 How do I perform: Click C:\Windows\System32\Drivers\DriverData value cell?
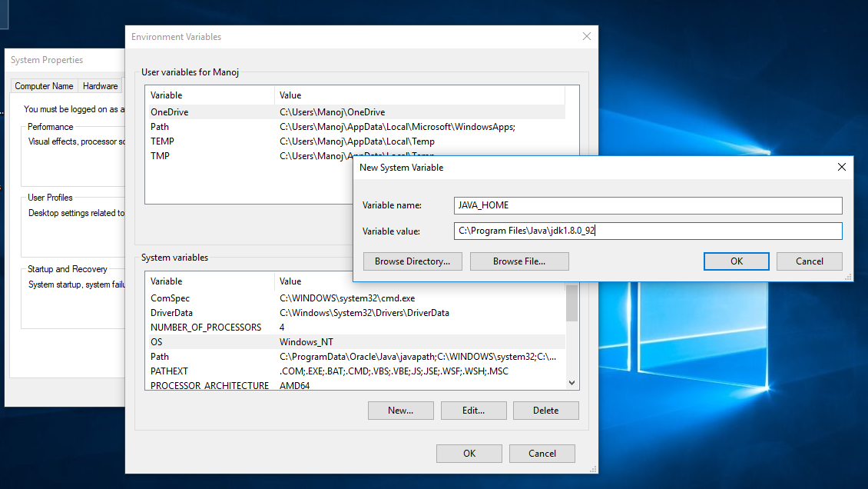(x=364, y=313)
